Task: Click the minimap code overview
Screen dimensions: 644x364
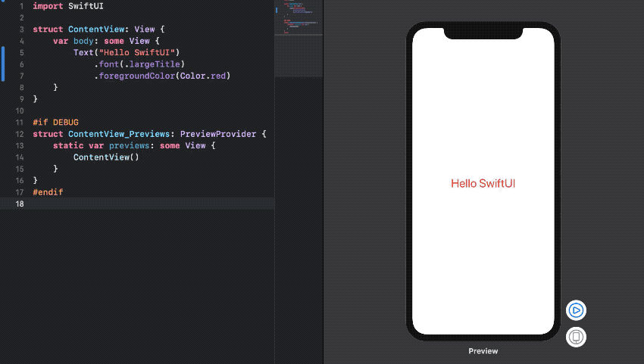Action: [299, 39]
